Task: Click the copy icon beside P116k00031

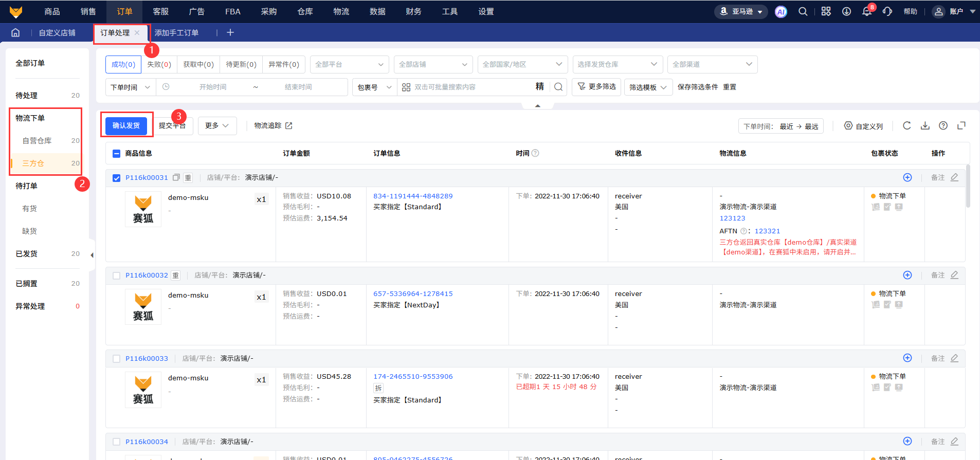Action: pos(176,178)
